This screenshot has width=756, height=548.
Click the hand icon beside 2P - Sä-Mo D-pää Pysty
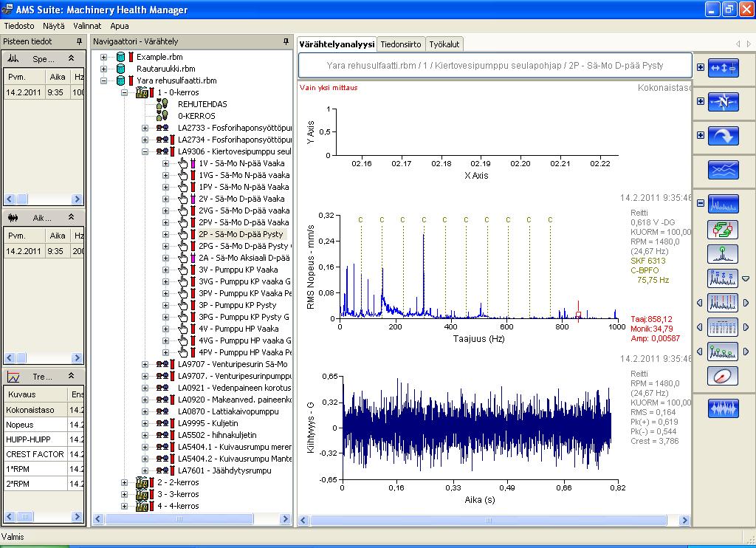pyautogui.click(x=183, y=234)
